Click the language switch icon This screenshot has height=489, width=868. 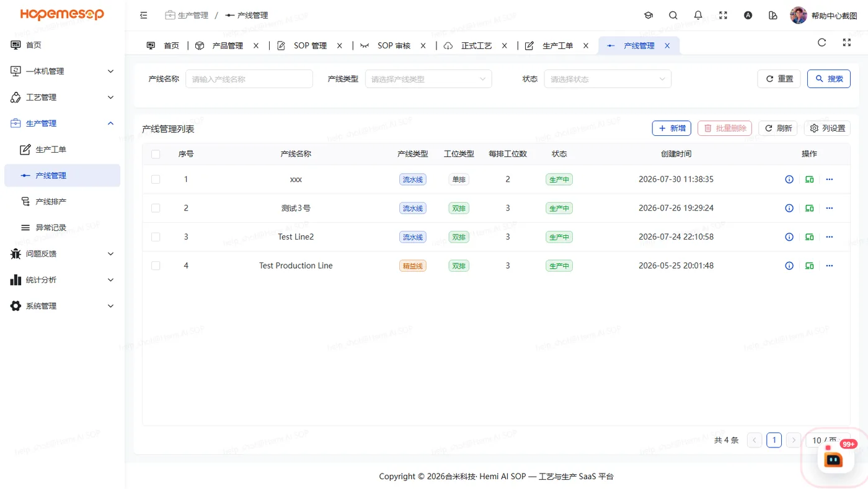[748, 16]
